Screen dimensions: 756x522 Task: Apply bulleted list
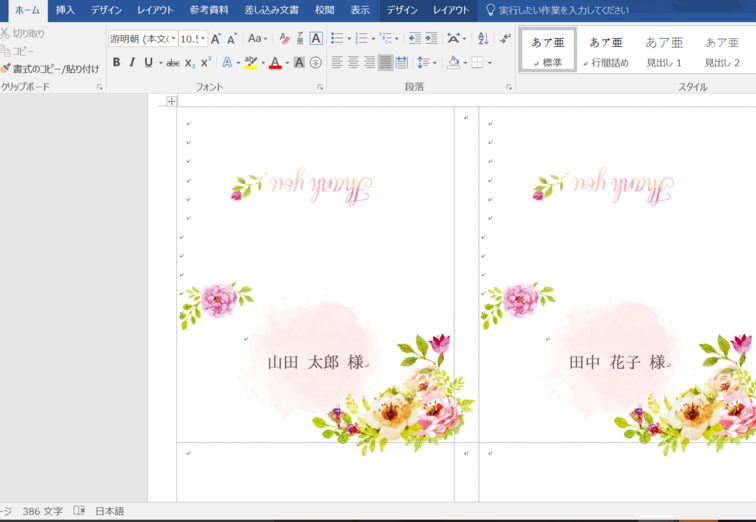(x=337, y=39)
